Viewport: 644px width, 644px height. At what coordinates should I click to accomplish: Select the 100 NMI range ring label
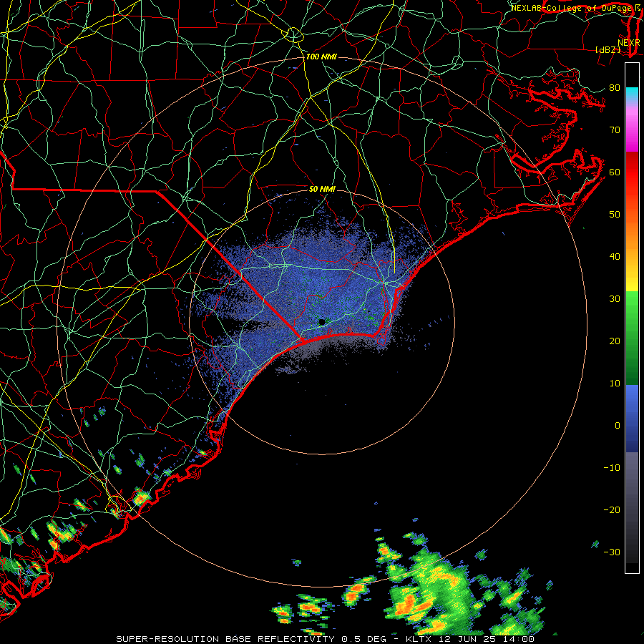coord(321,57)
